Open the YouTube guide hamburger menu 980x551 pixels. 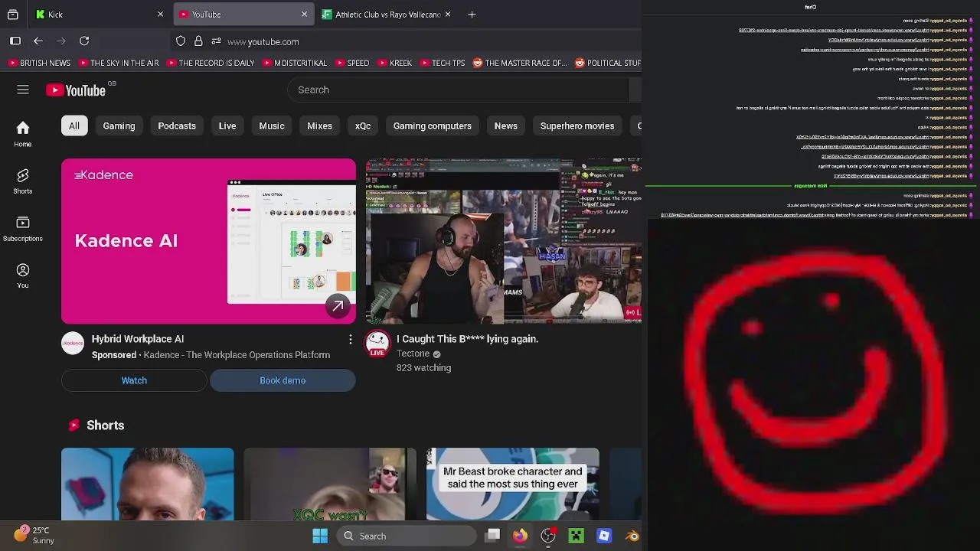click(23, 90)
